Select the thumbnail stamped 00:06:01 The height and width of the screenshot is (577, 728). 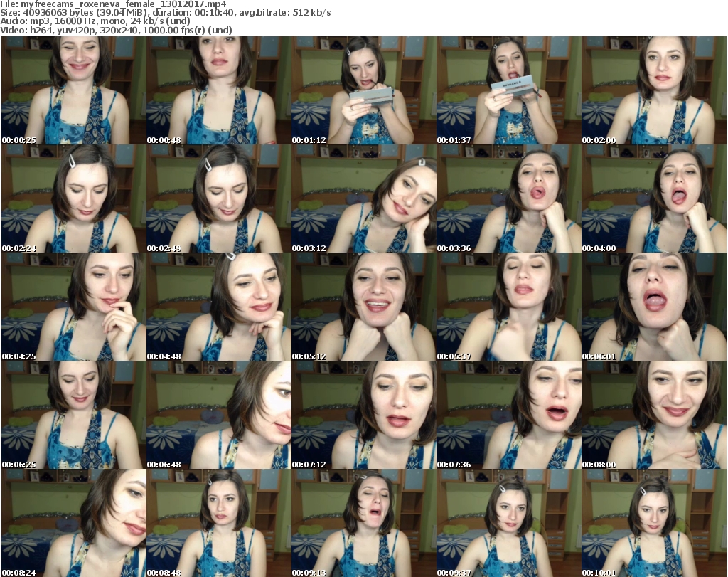pyautogui.click(x=654, y=307)
